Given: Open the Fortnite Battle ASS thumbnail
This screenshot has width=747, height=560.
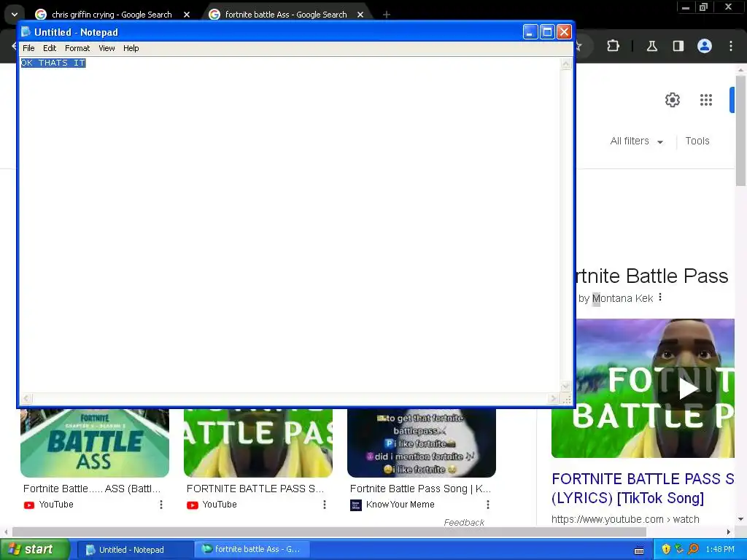Looking at the screenshot, I should [94, 443].
